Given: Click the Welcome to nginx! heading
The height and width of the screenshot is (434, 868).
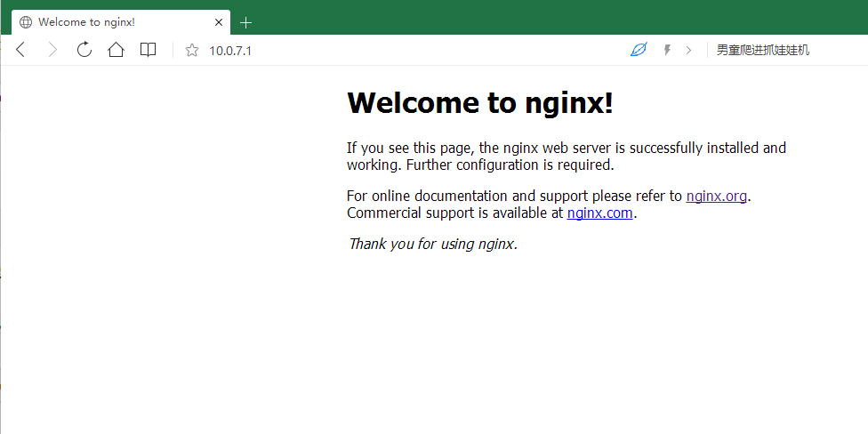Looking at the screenshot, I should tap(480, 103).
